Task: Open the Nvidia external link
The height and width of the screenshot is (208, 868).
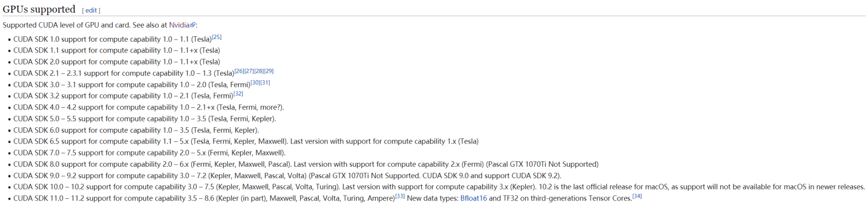Action: (179, 25)
